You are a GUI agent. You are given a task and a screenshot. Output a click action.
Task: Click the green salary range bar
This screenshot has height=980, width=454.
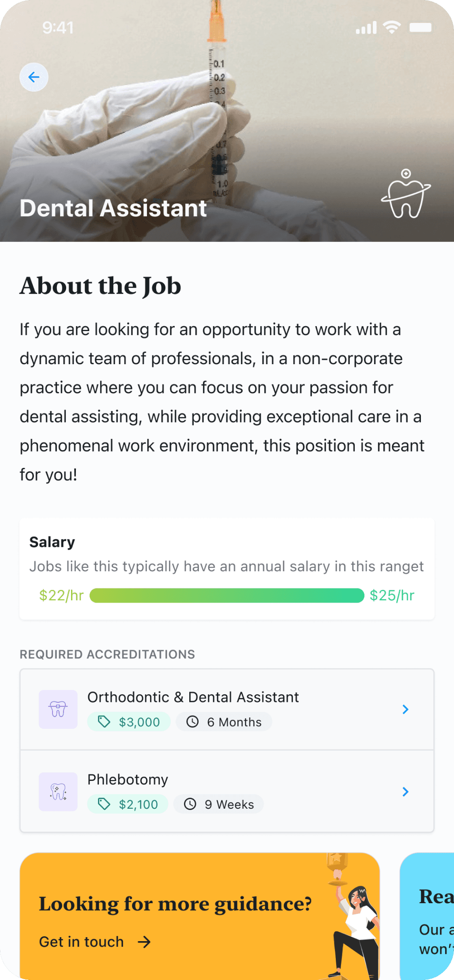(227, 596)
